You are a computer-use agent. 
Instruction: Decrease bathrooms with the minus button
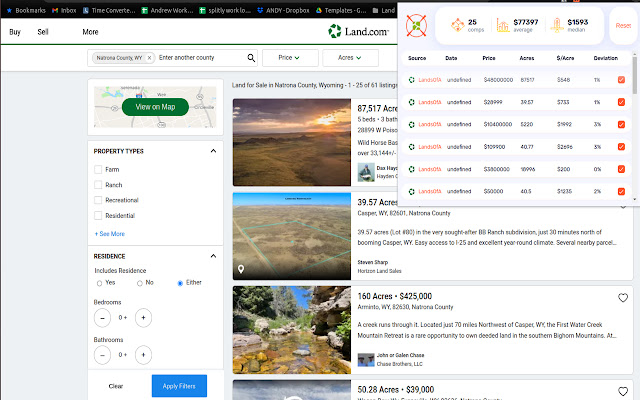(x=103, y=354)
